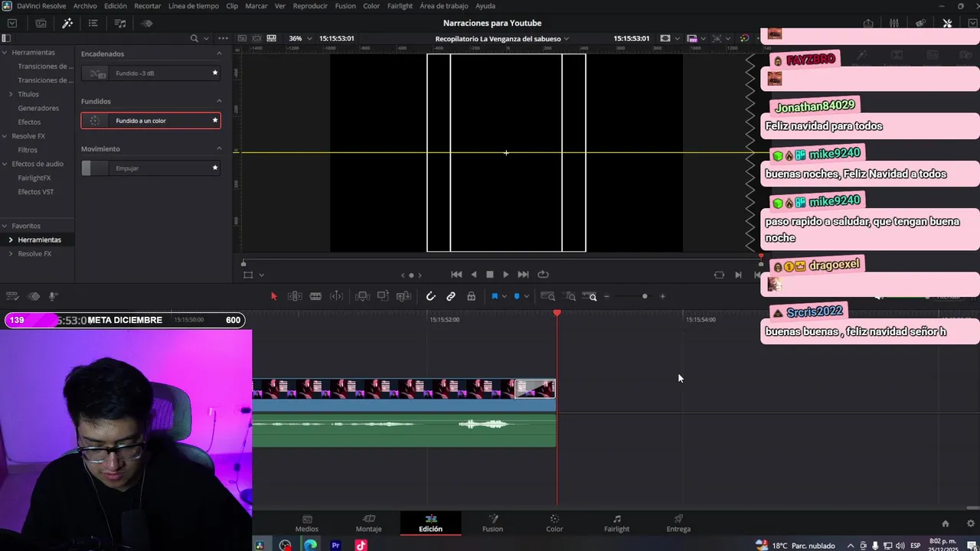This screenshot has width=980, height=551.
Task: Select the Selection Mode arrow tool
Action: (274, 296)
